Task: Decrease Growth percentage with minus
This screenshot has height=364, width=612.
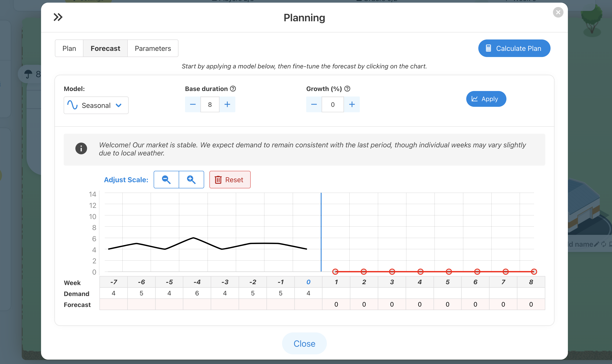Action: pos(314,105)
